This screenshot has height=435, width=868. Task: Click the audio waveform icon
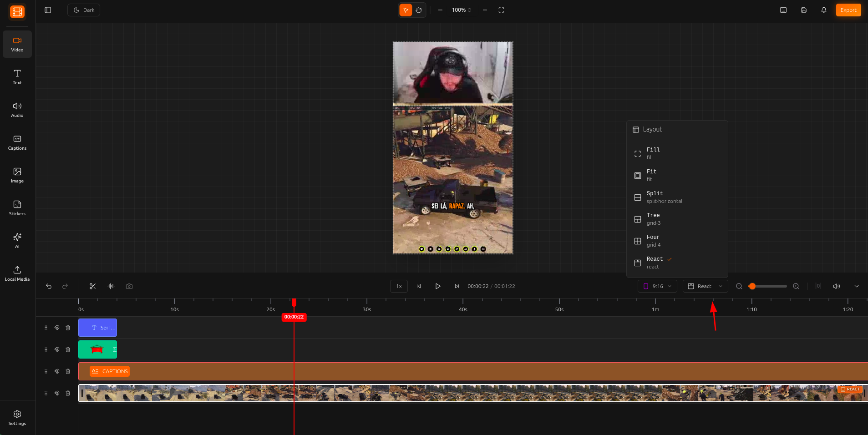click(111, 286)
